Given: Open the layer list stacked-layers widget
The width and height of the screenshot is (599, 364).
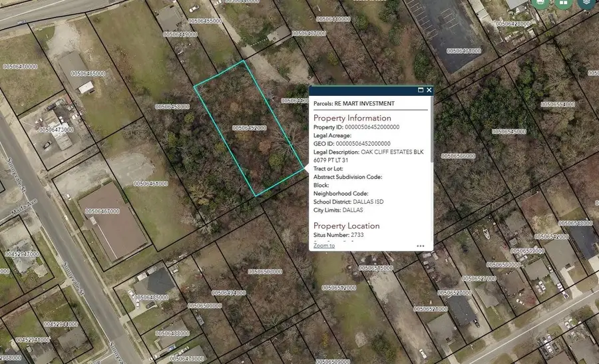Looking at the screenshot, I should click(x=586, y=3).
